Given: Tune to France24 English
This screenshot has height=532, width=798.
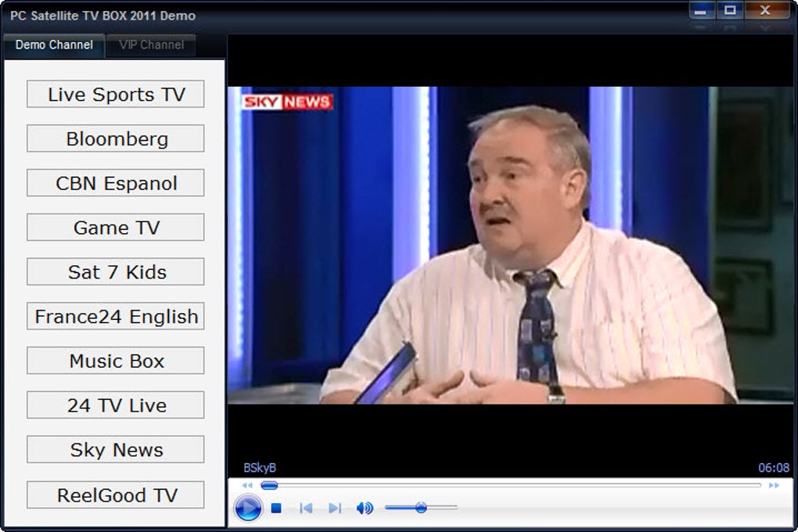Looking at the screenshot, I should coord(116,316).
